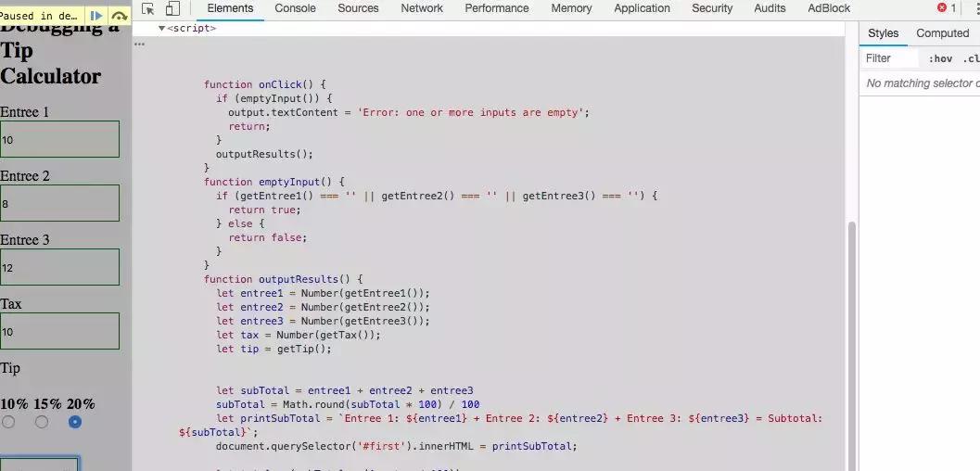Select the 10% tip radio button

coord(8,422)
